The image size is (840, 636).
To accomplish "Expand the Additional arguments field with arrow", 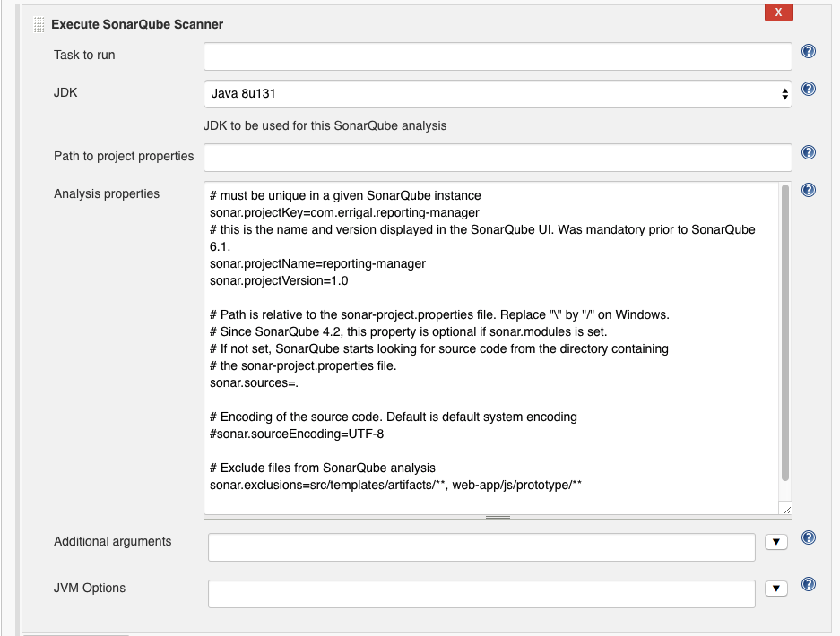I will [775, 542].
